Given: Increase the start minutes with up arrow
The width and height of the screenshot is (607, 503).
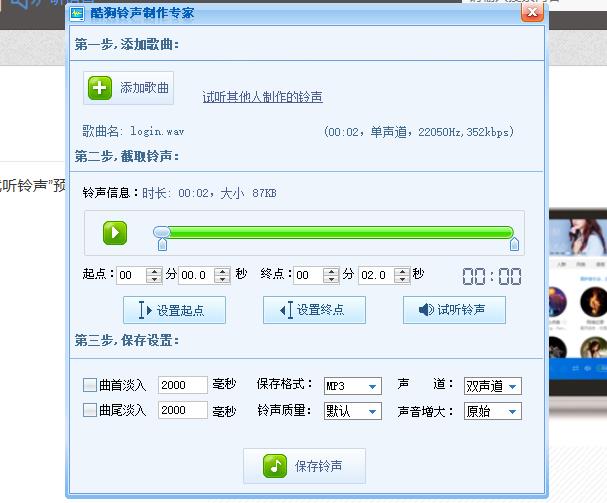Looking at the screenshot, I should (154, 271).
